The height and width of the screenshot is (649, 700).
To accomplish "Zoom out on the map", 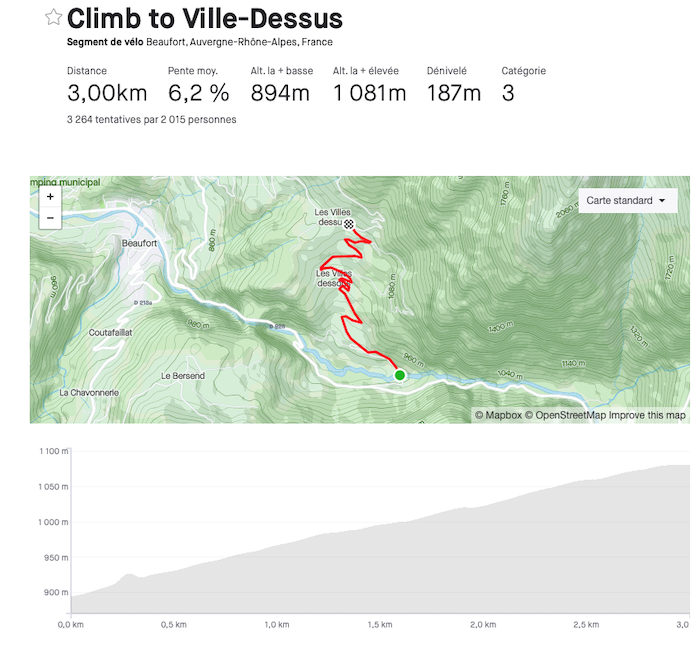I will click(50, 217).
